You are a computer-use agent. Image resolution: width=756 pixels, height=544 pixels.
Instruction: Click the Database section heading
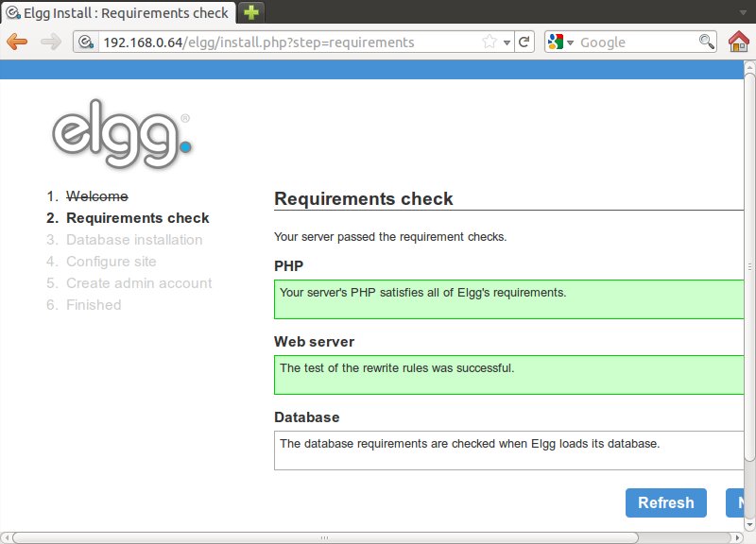tap(306, 417)
